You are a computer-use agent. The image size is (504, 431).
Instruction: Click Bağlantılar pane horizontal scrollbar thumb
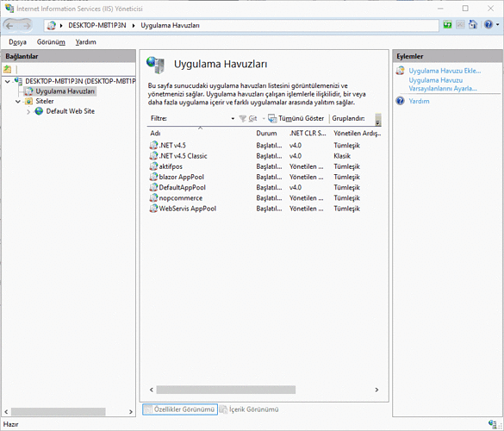click(x=59, y=412)
